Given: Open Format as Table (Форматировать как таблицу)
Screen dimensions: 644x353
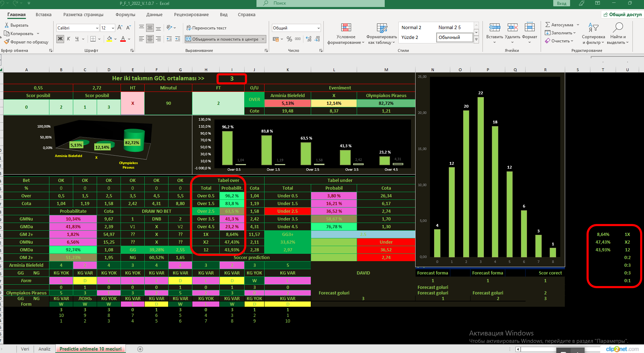Looking at the screenshot, I should pyautogui.click(x=382, y=34).
